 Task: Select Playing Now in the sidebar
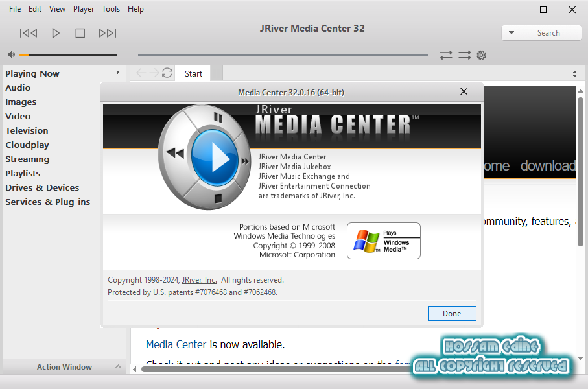click(32, 73)
